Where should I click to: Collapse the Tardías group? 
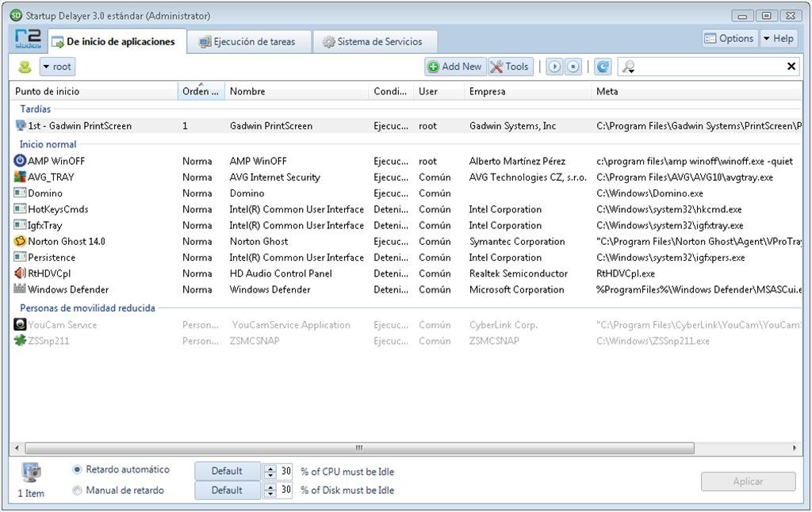tap(35, 109)
